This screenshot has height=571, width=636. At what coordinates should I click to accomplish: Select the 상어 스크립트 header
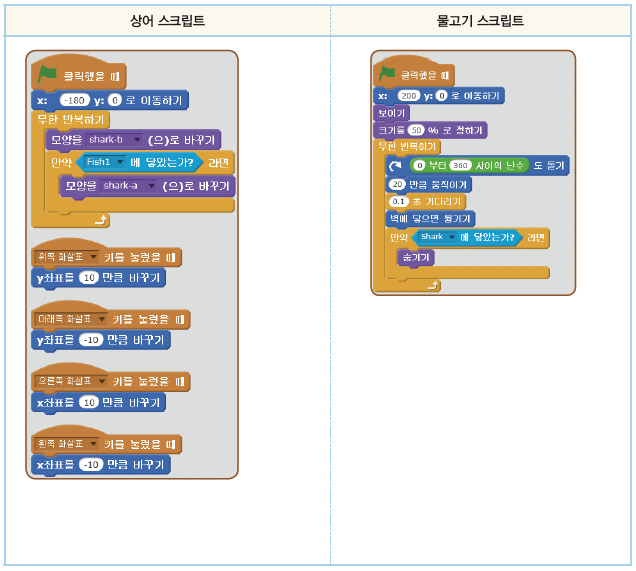(168, 20)
